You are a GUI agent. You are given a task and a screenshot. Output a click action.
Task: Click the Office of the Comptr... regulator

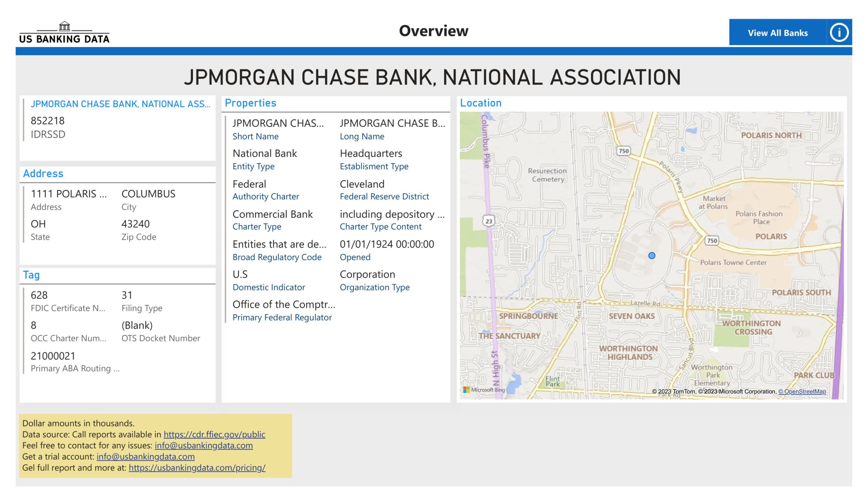pos(284,304)
